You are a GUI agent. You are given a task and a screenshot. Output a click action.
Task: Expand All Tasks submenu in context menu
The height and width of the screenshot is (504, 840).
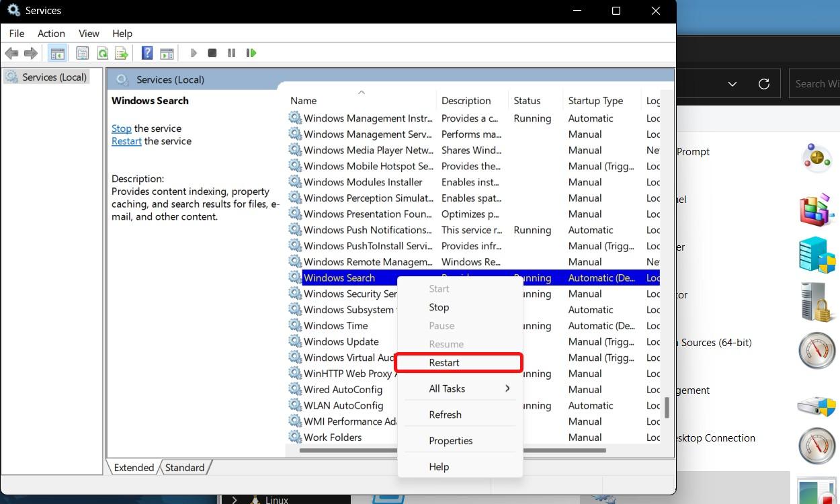[460, 388]
